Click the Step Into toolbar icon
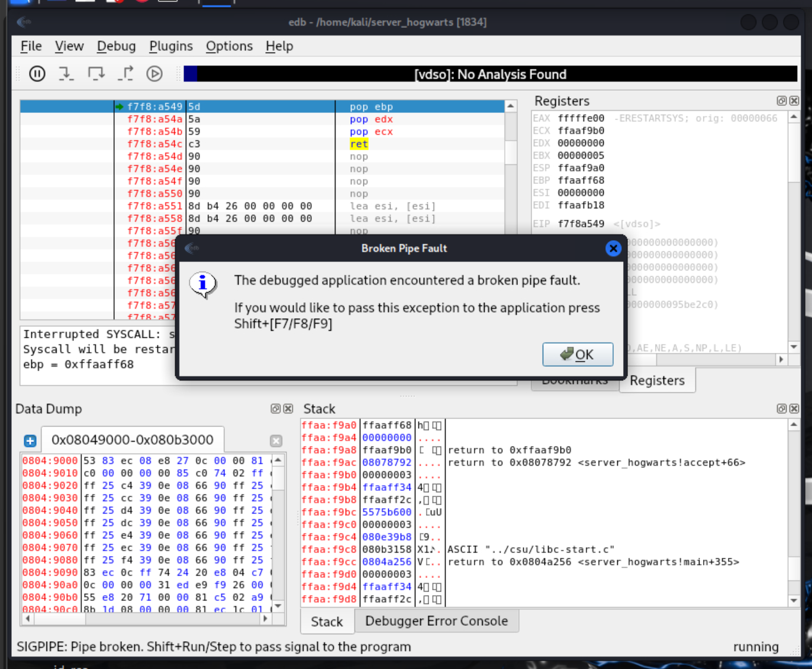This screenshot has height=669, width=812. [66, 73]
